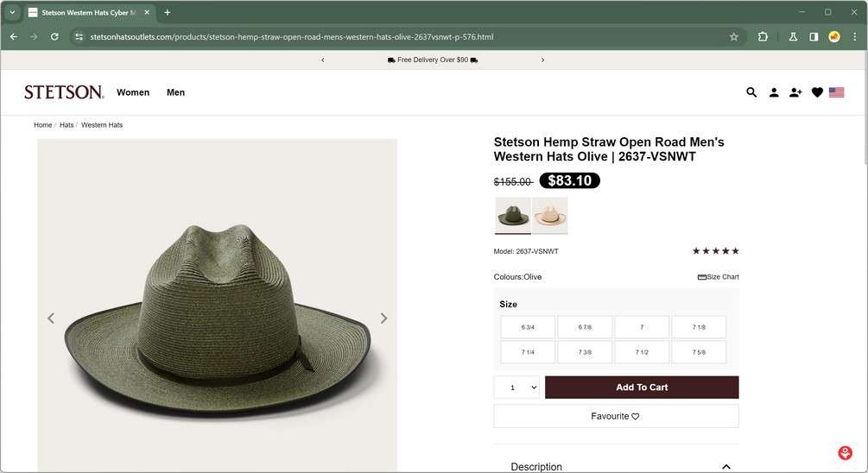Go forward in browser history
The height and width of the screenshot is (473, 868).
(34, 36)
